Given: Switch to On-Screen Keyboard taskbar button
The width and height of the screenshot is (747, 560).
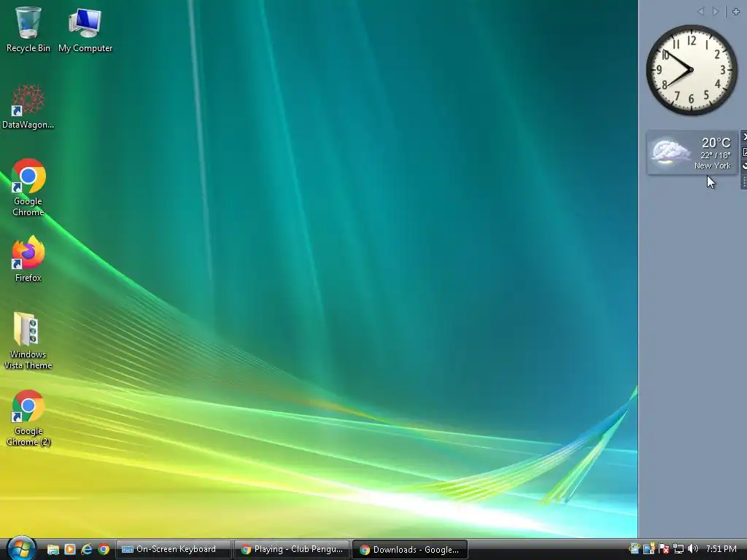Looking at the screenshot, I should pos(174,550).
